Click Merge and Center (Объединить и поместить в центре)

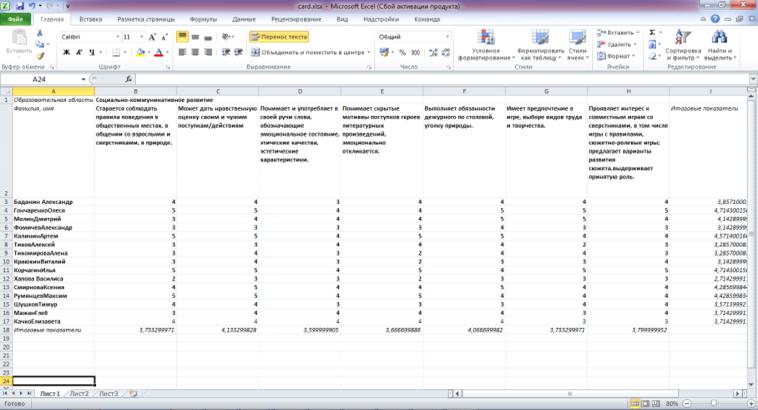pos(308,52)
